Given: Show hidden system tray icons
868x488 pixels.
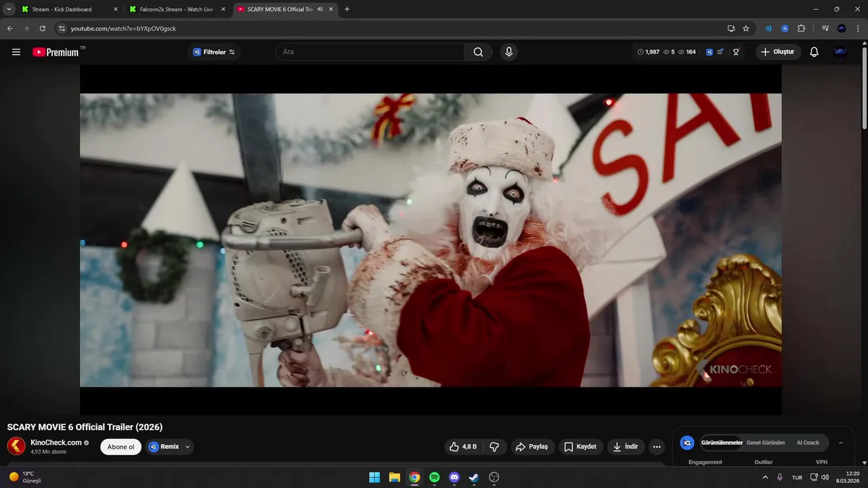Looking at the screenshot, I should [x=766, y=477].
